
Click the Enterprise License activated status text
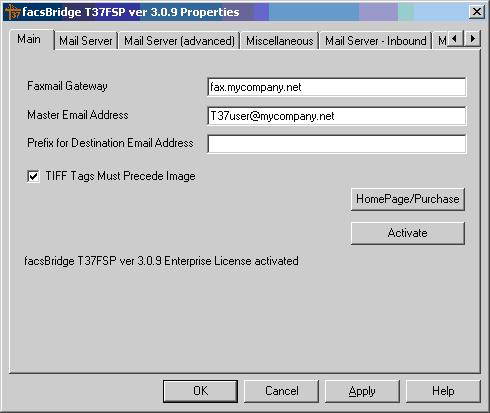(161, 261)
